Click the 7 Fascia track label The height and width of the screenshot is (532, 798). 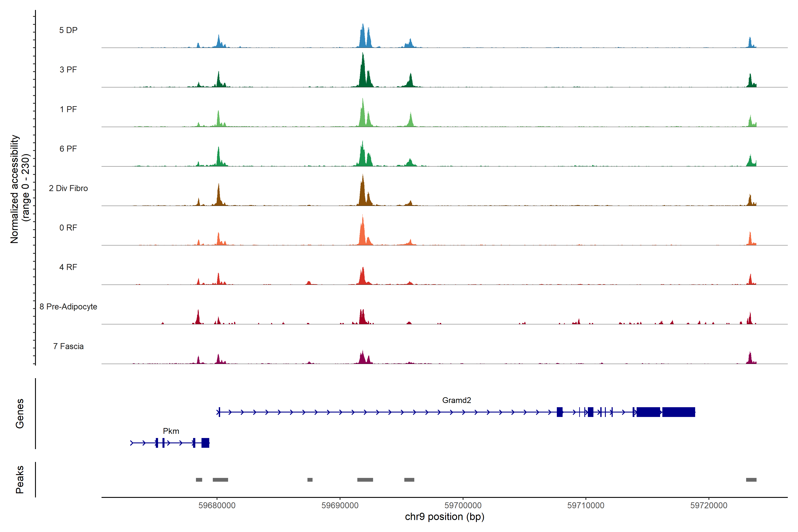coord(68,346)
